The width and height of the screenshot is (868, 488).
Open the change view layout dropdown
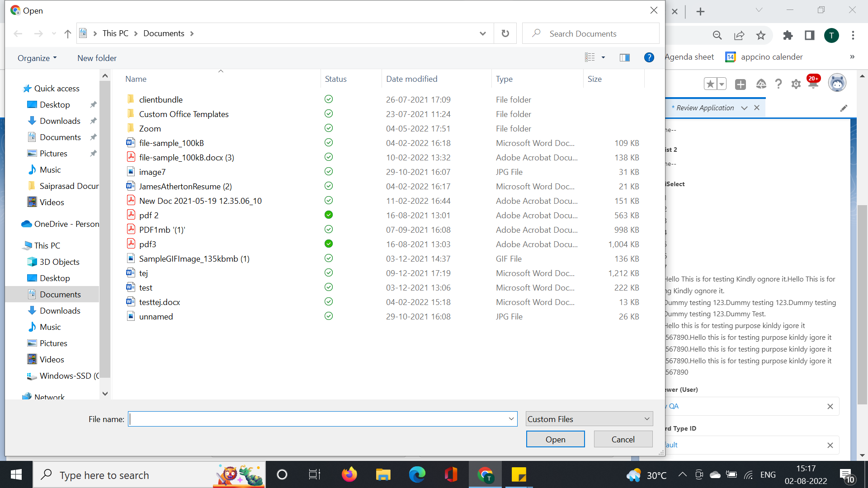point(603,57)
